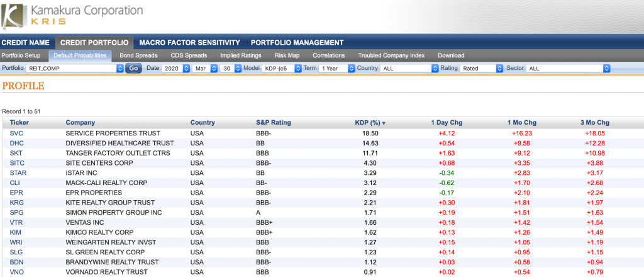Viewport: 644px width, 277px height.
Task: Open the EPR ticker link
Action: tap(16, 193)
